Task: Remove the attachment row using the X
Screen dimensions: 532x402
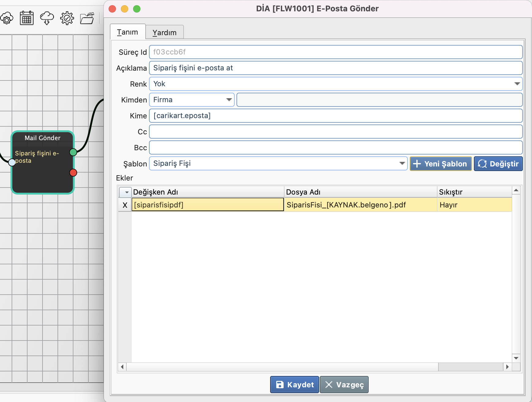Action: point(125,205)
